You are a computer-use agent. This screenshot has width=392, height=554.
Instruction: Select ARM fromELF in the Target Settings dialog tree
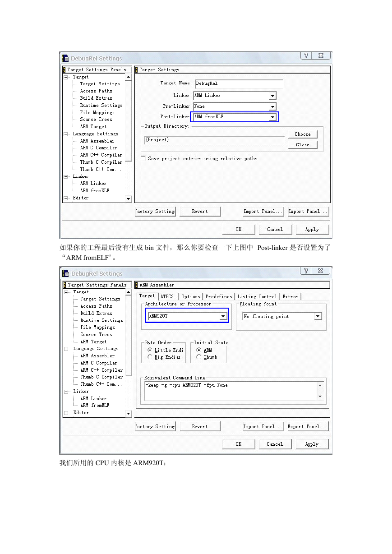click(x=95, y=190)
